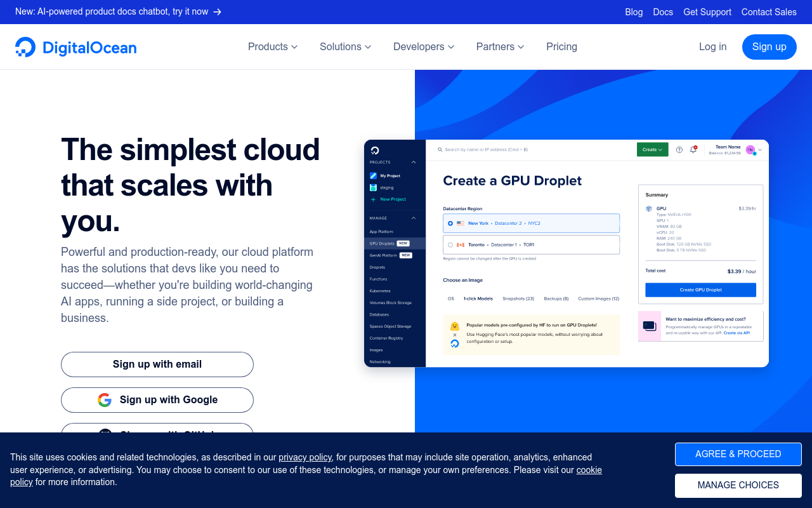Collapse the Manage section chevron
Image resolution: width=812 pixels, height=508 pixels.
414,218
